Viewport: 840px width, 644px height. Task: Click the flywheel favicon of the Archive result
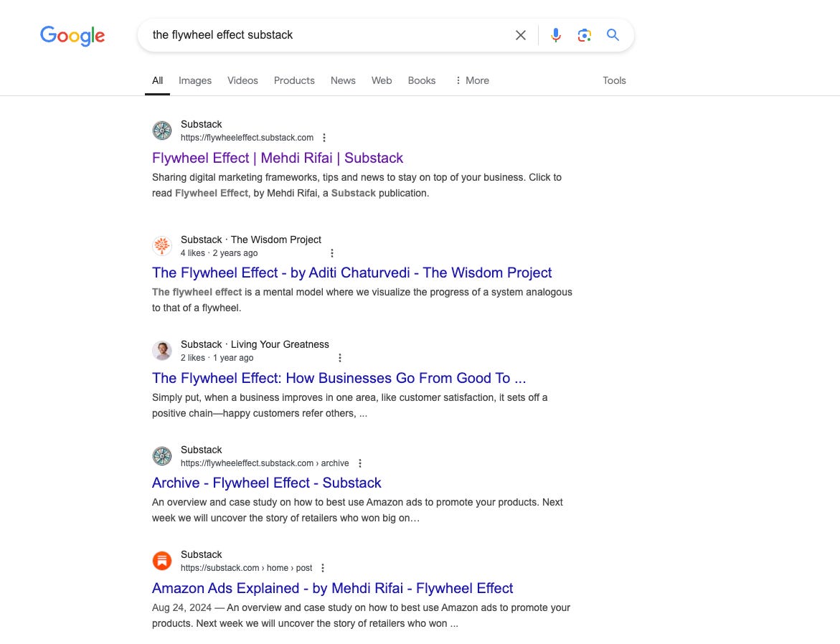tap(162, 456)
